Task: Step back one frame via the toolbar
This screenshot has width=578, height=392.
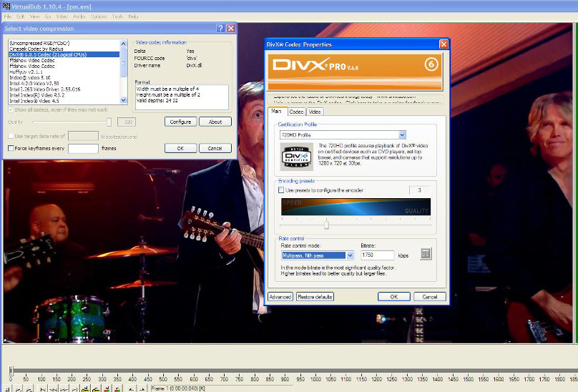Action: click(54, 388)
